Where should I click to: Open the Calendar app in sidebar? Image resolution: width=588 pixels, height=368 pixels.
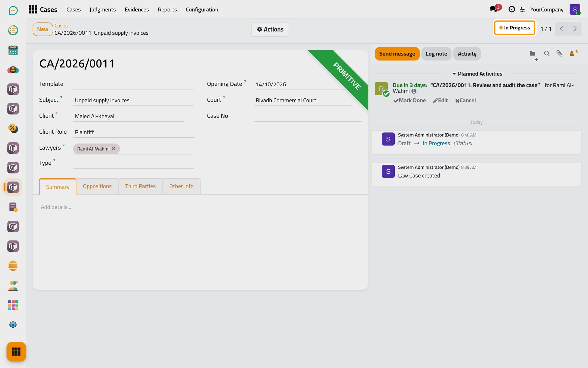click(13, 50)
